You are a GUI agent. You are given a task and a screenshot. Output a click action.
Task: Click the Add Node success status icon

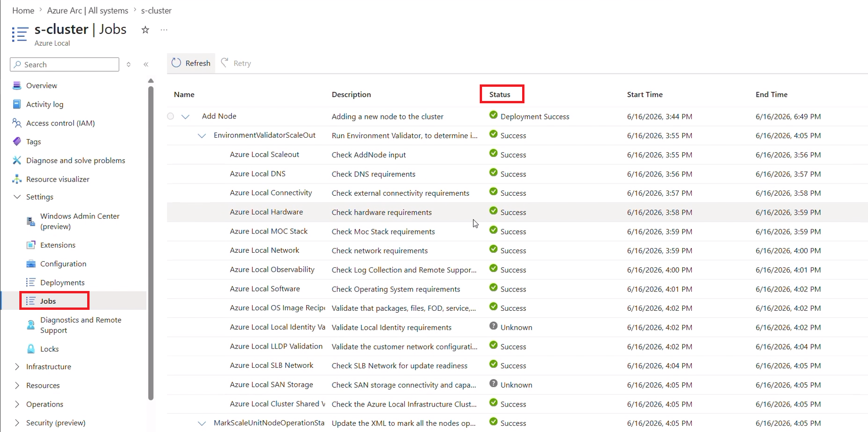coord(493,115)
